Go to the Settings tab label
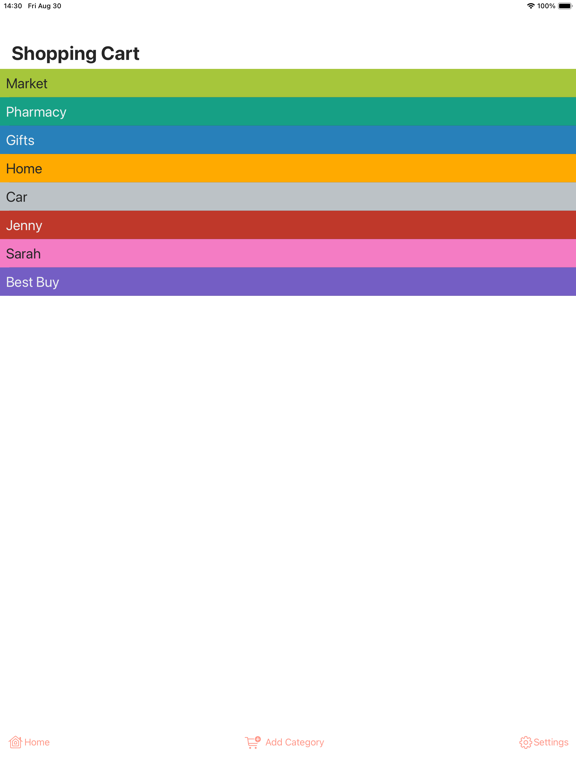 [551, 743]
